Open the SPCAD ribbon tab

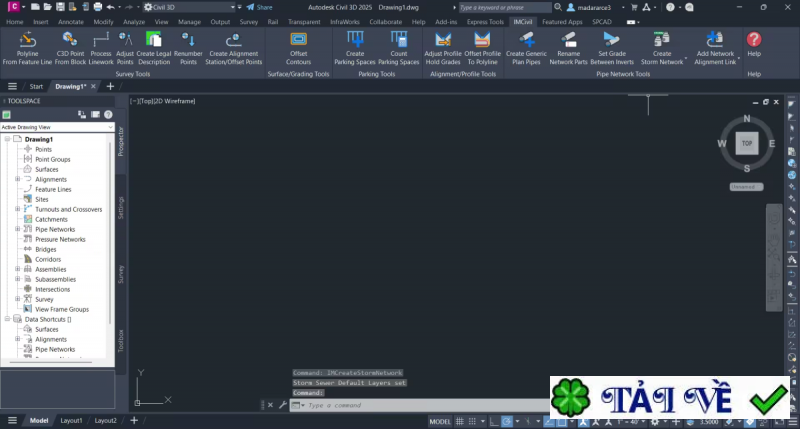click(602, 22)
